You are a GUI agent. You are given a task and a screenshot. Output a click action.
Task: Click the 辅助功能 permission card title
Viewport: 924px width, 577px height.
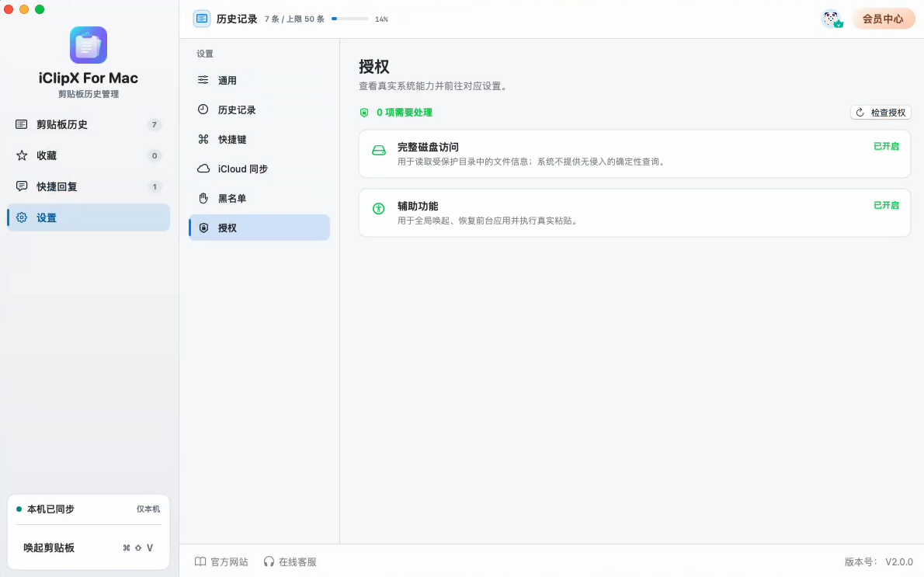point(418,207)
